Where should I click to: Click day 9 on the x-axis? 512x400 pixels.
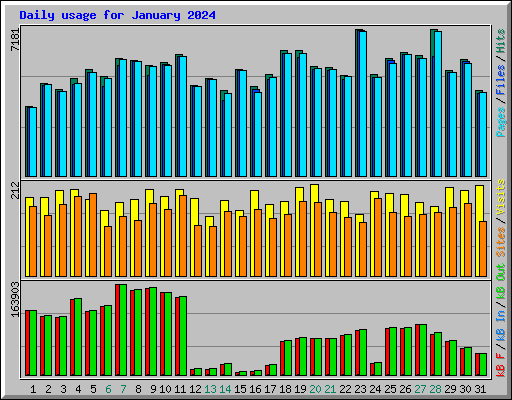(x=153, y=389)
